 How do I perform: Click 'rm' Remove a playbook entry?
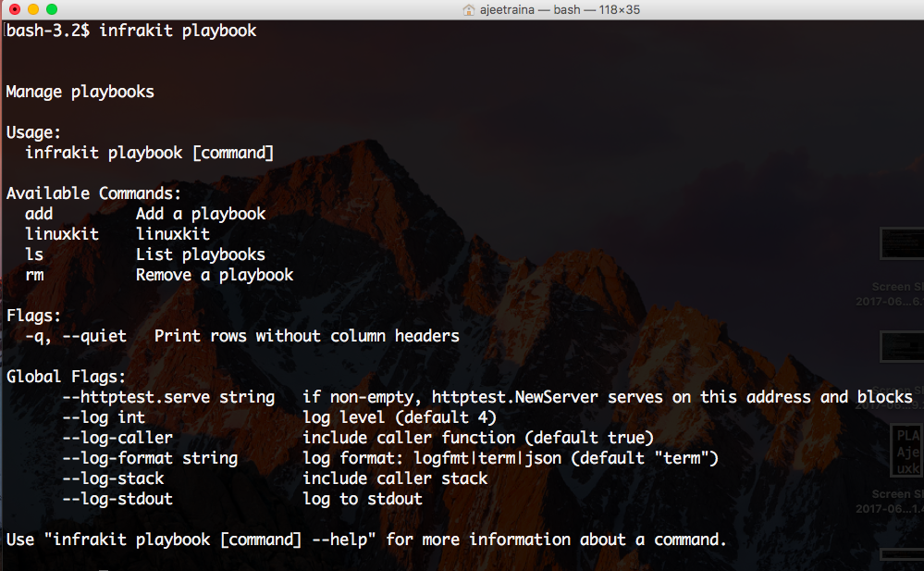pyautogui.click(x=34, y=274)
